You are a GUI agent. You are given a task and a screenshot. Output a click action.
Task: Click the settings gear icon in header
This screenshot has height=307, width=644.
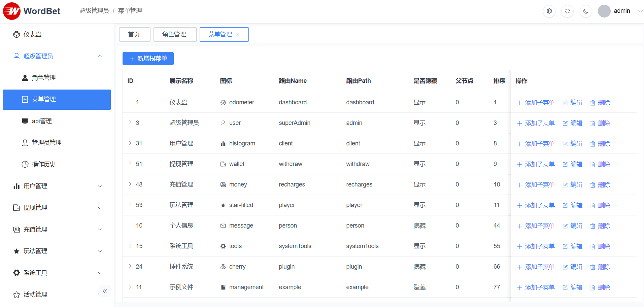click(x=549, y=11)
